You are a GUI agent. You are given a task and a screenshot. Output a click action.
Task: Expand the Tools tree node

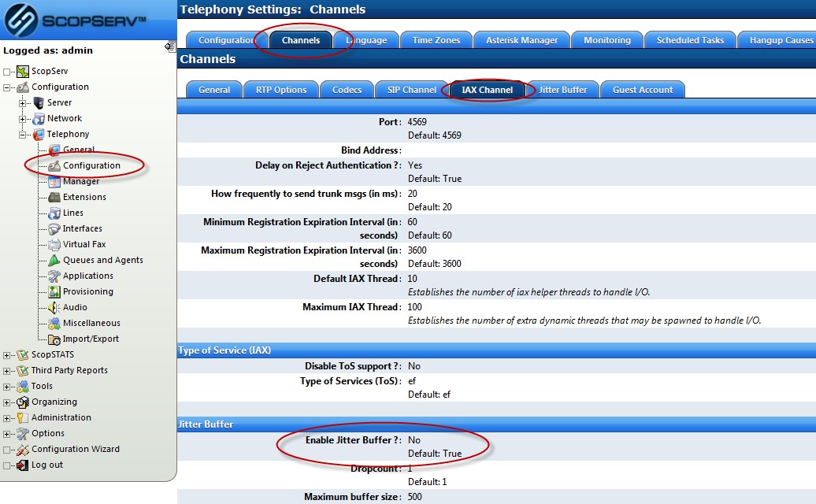(x=7, y=387)
